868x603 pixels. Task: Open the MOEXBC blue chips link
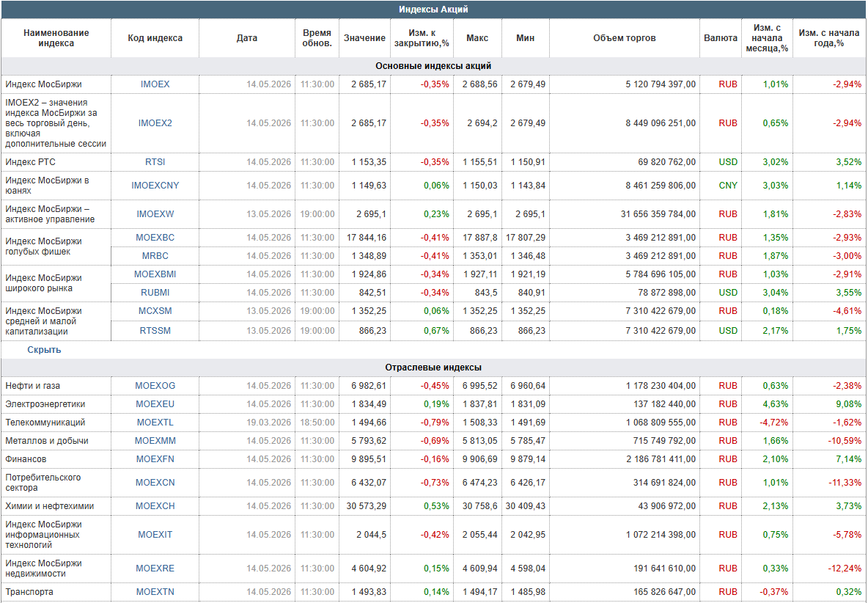pyautogui.click(x=155, y=238)
